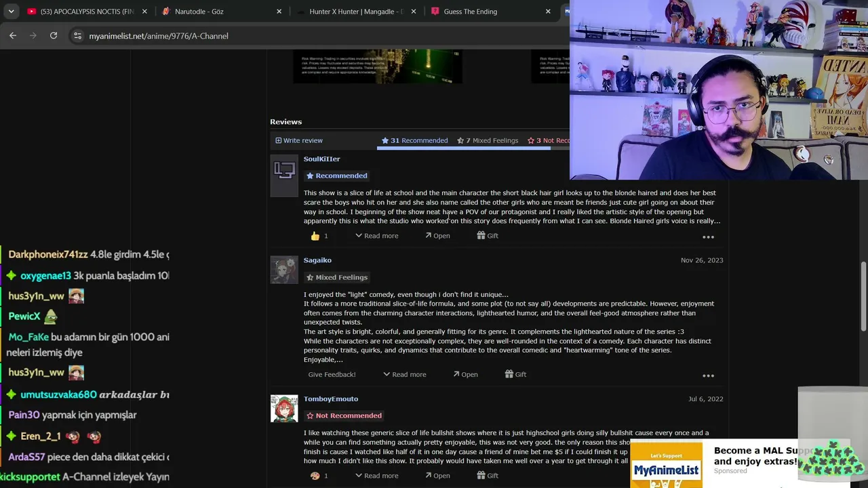The image size is (868, 488).
Task: Open the three-dot menu on Sagaiko's review
Action: coord(708,375)
